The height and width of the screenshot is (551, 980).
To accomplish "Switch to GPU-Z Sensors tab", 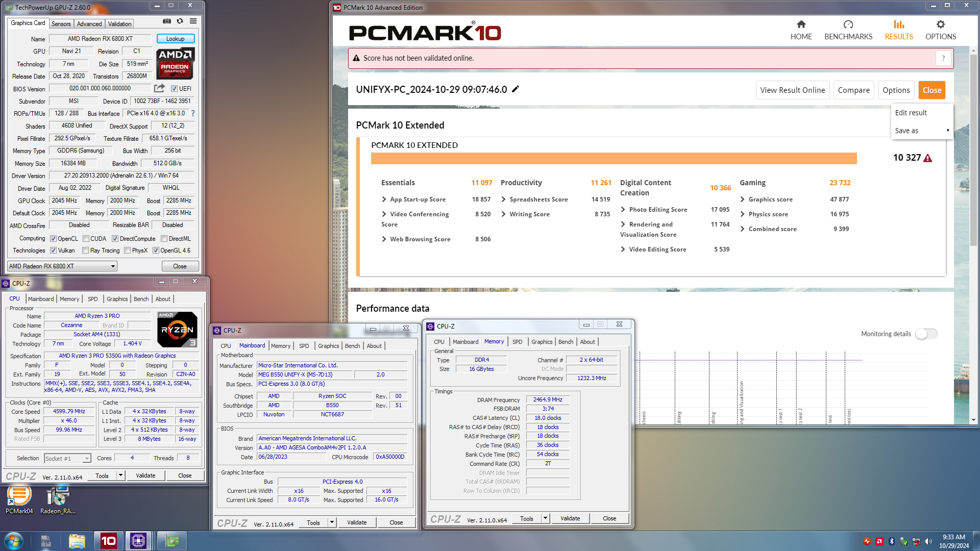I will pyautogui.click(x=61, y=24).
